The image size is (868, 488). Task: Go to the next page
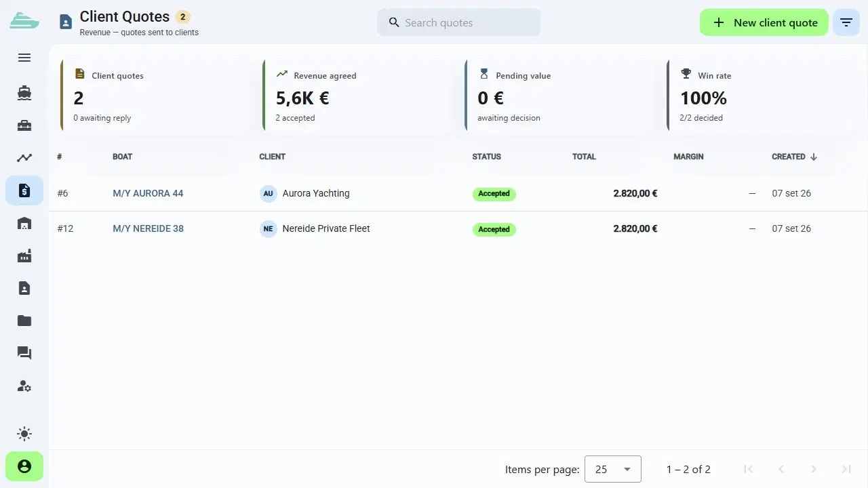814,469
